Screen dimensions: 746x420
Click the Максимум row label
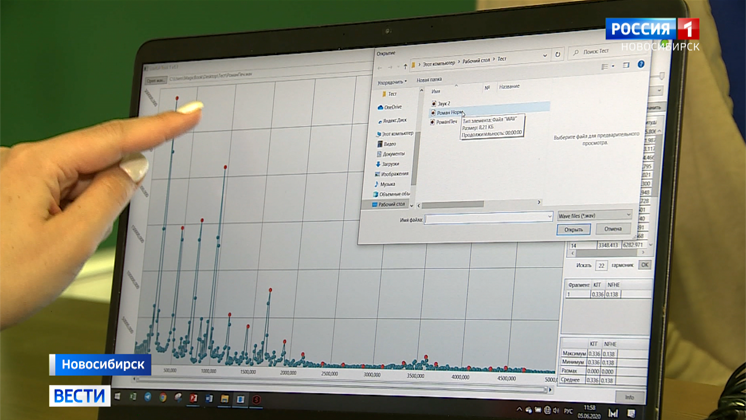(574, 353)
